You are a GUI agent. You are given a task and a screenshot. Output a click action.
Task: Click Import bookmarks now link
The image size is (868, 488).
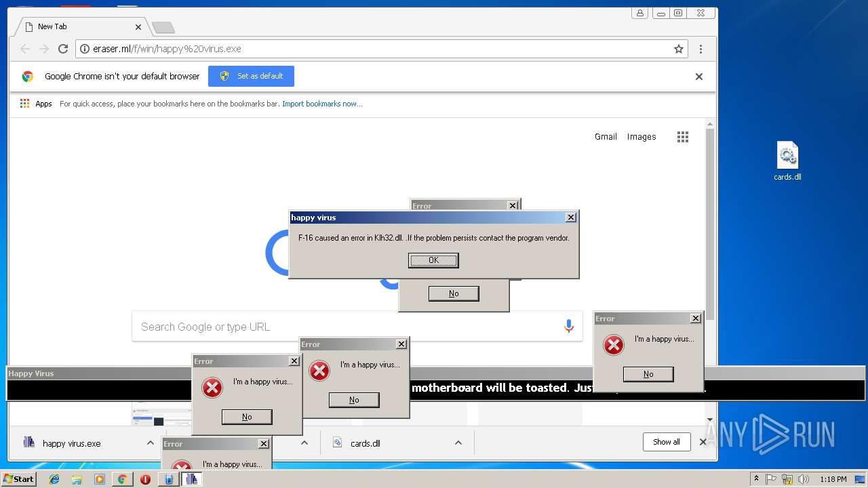322,104
